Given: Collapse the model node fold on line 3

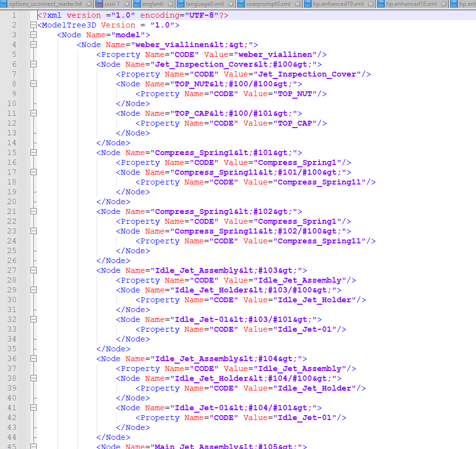Looking at the screenshot, I should tap(33, 35).
